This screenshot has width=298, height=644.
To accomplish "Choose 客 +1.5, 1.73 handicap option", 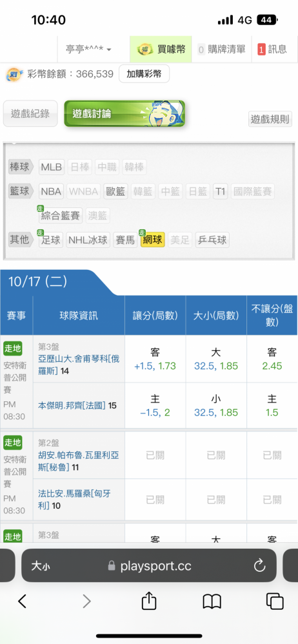I will pos(155,359).
